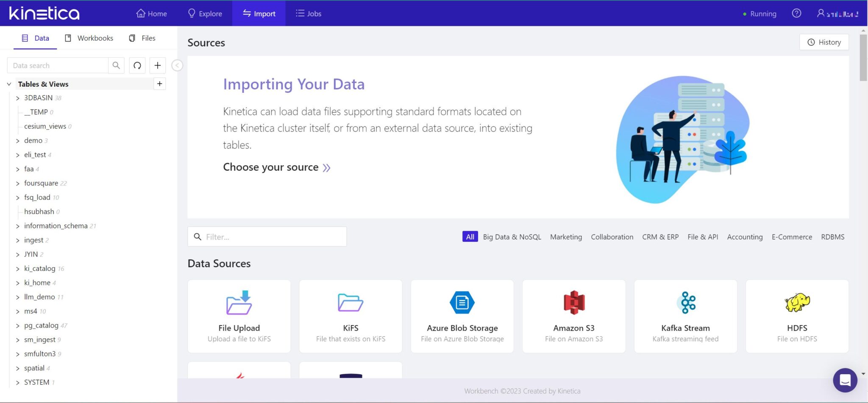Open the Jobs page
The image size is (868, 403).
(x=308, y=13)
